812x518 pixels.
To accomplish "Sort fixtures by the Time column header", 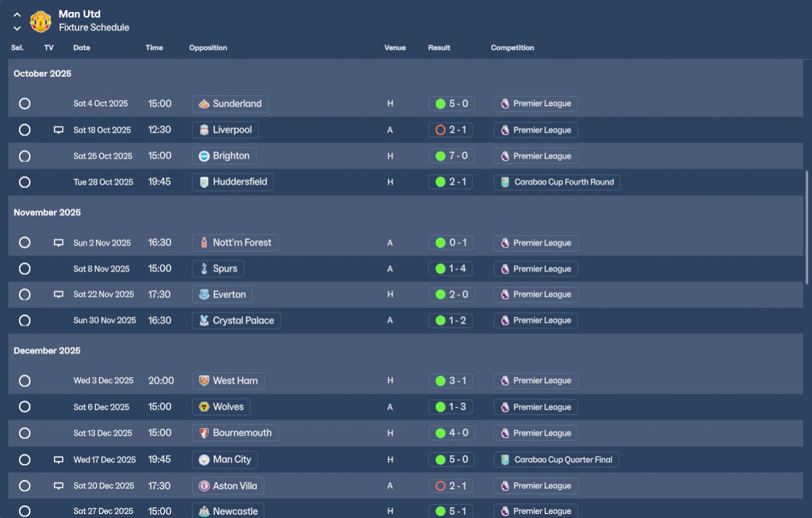I will tap(154, 48).
